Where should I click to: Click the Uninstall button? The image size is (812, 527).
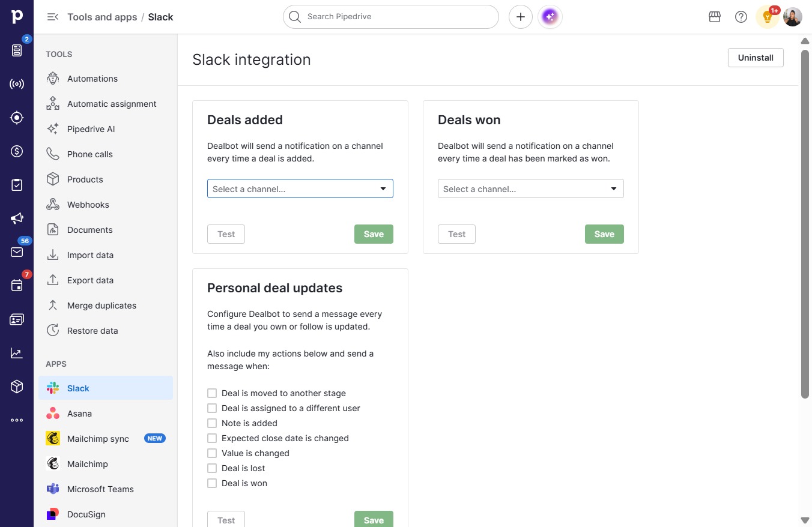tap(756, 58)
